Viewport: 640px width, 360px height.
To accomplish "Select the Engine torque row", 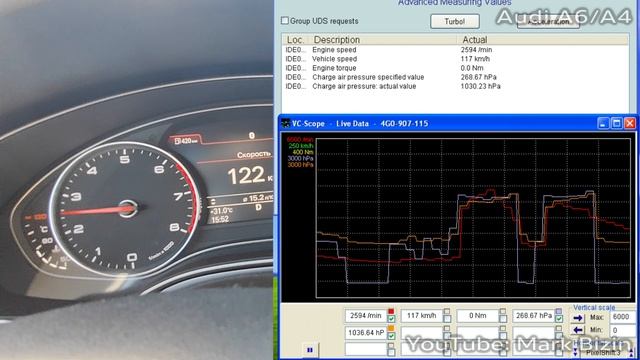I will [x=455, y=68].
